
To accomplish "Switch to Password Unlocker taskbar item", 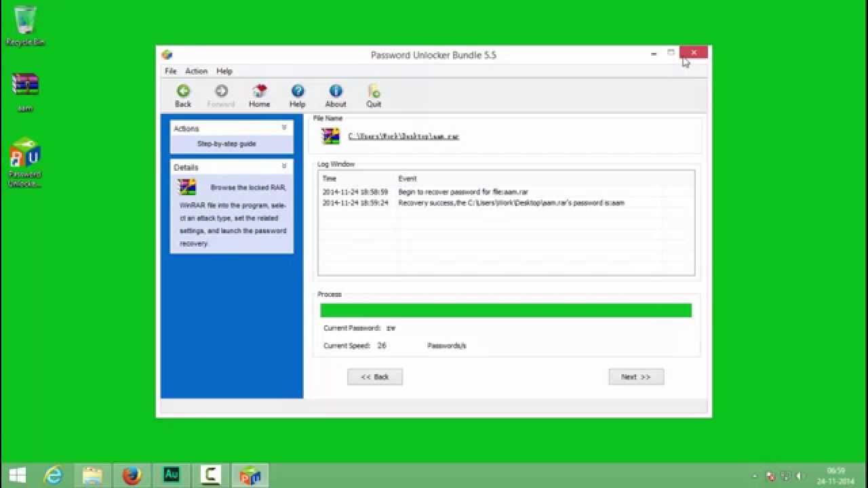I will pos(250,475).
